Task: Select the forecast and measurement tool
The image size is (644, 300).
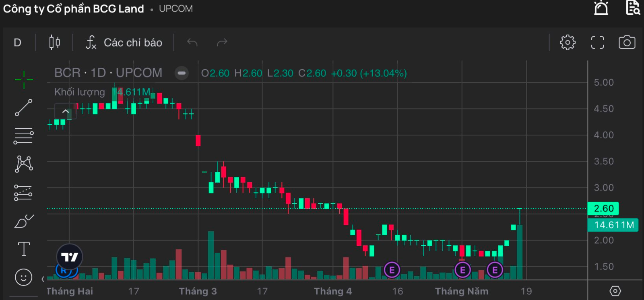Action: tap(23, 193)
